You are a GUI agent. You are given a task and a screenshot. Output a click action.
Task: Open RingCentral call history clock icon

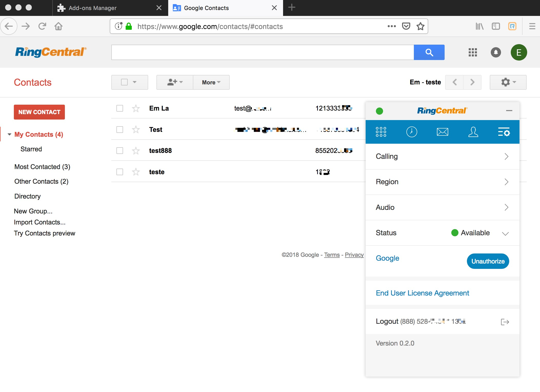[x=412, y=132]
